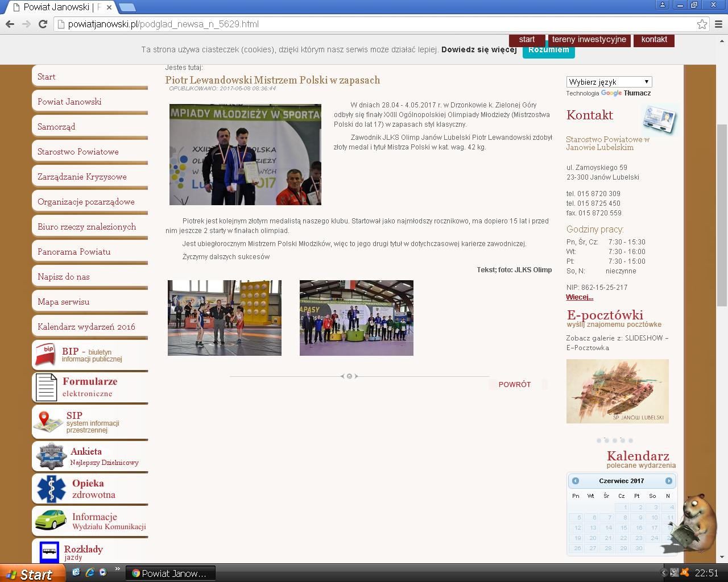This screenshot has height=582, width=728.
Task: Open the Więcej contact link
Action: (x=580, y=297)
